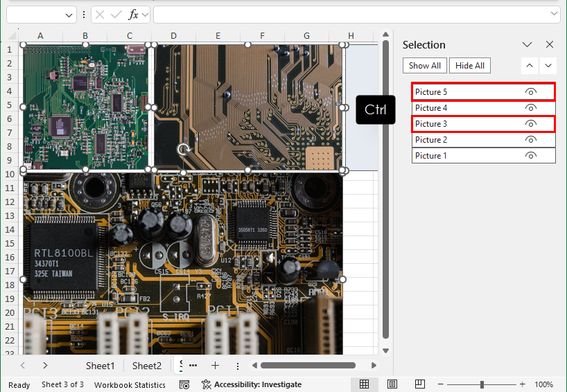Hide Picture 3 with its eye icon

click(x=530, y=123)
